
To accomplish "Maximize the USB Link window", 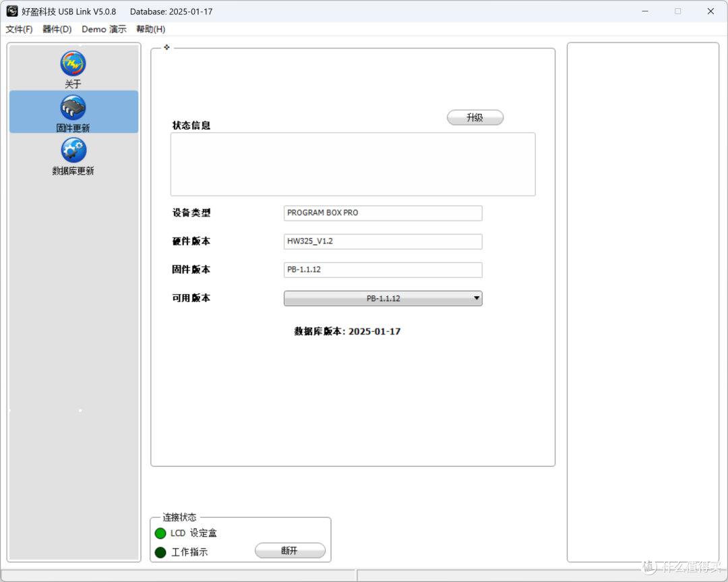I will 678,11.
